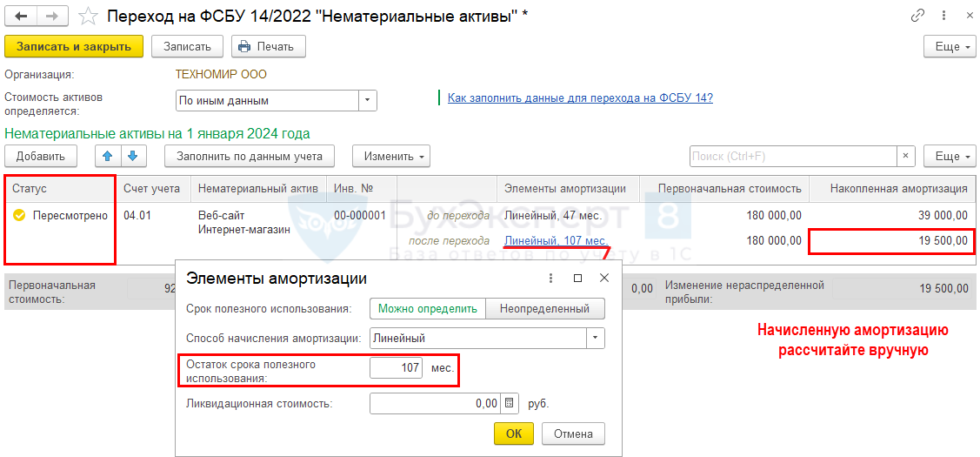The width and height of the screenshot is (980, 457).
Task: Select 'Неопределенный' useful life option
Action: [545, 308]
